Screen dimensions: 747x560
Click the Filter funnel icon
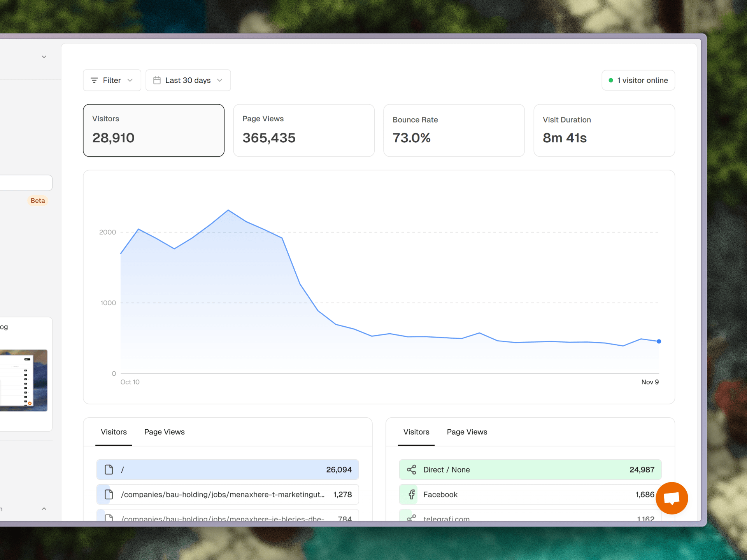94,80
